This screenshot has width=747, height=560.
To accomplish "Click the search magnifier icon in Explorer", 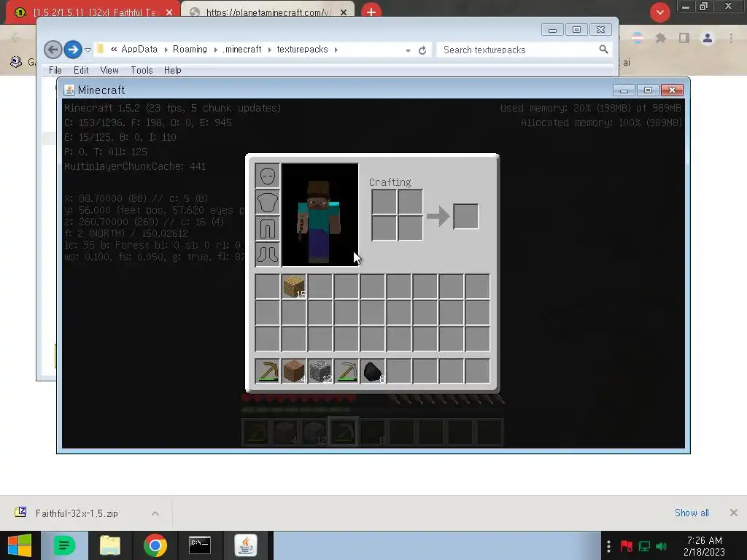I will (x=603, y=50).
